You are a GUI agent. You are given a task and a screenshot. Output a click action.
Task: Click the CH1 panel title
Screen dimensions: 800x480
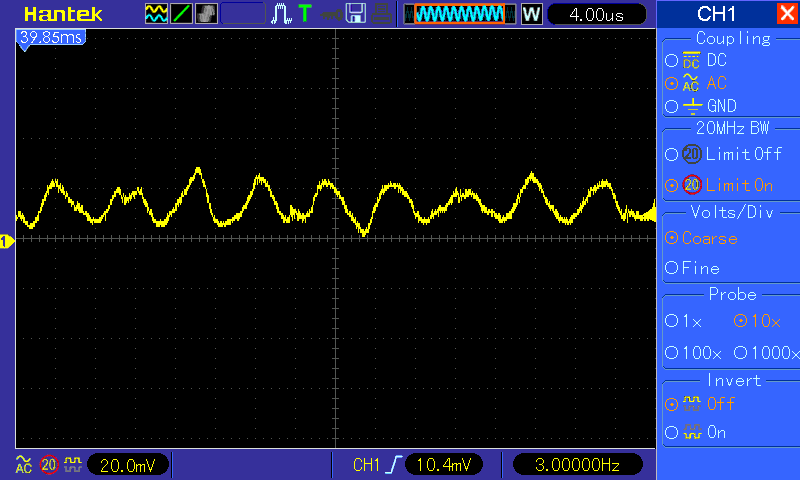click(x=716, y=14)
